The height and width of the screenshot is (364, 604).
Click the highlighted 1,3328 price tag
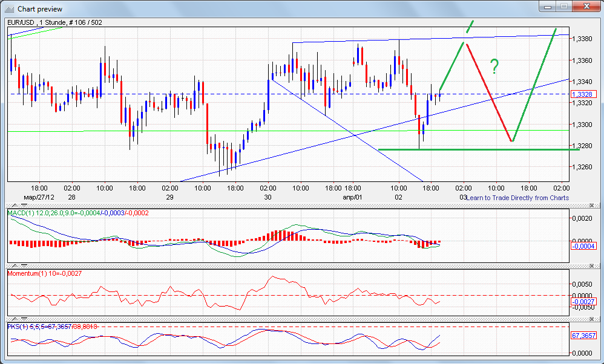point(583,94)
